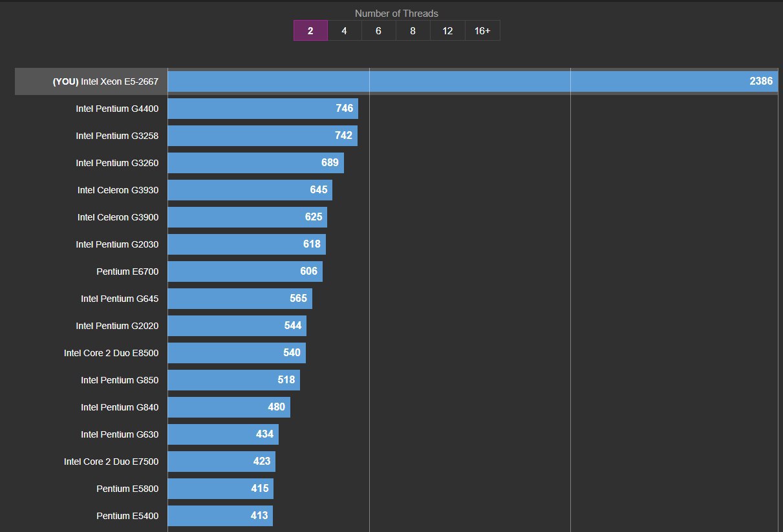Click the Pentium E6700 bar
The width and height of the screenshot is (783, 532).
point(245,271)
